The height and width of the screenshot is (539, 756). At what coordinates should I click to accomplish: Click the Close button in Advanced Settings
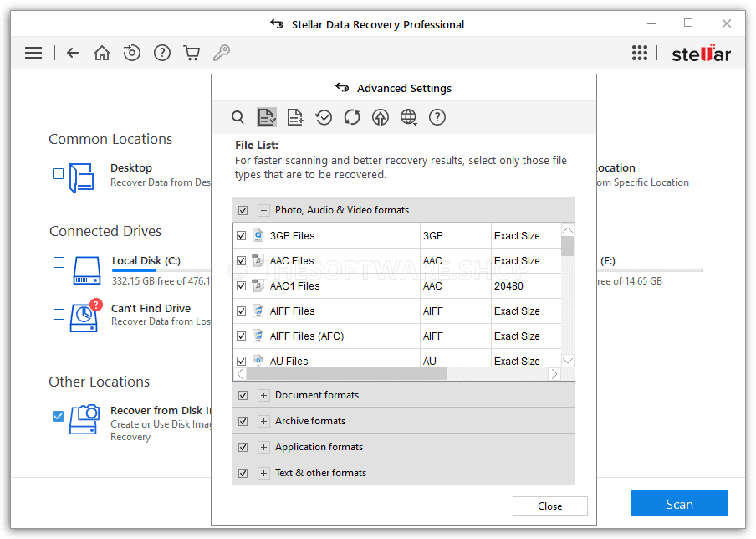pyautogui.click(x=550, y=506)
